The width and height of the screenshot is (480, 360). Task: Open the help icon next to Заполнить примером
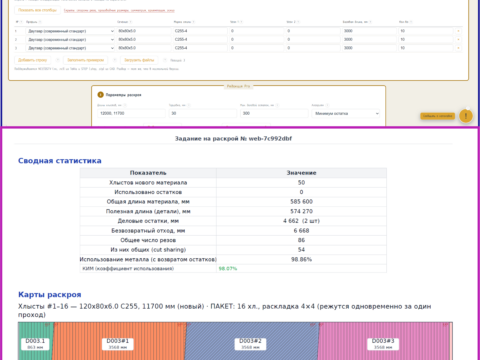pyautogui.click(x=114, y=60)
